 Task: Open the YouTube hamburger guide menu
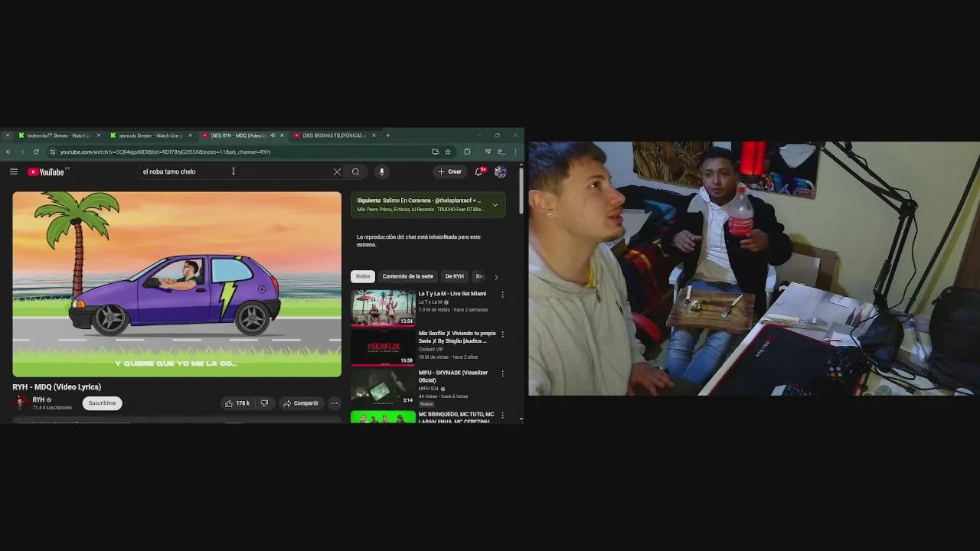(x=14, y=171)
